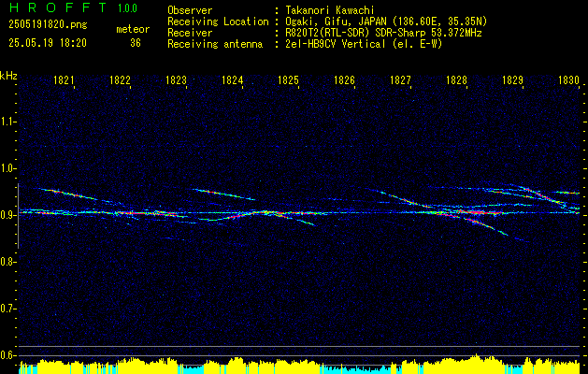Click the 1826 time axis marker
Screen dimensions: 588x374
point(345,80)
